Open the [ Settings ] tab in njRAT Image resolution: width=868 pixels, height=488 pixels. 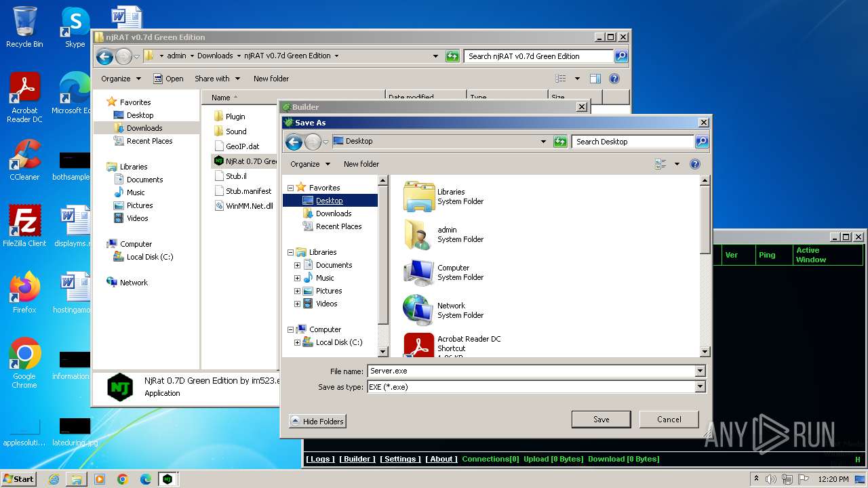coord(400,459)
